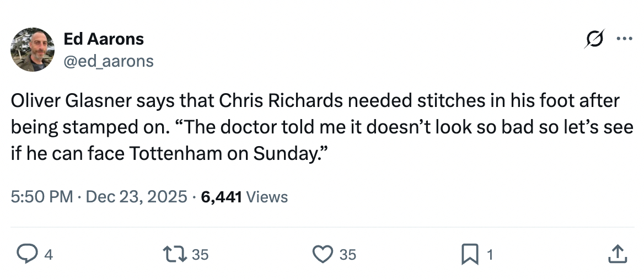Open Ed Aarons' profile picture
Viewport: 644px width, 279px height.
(33, 50)
